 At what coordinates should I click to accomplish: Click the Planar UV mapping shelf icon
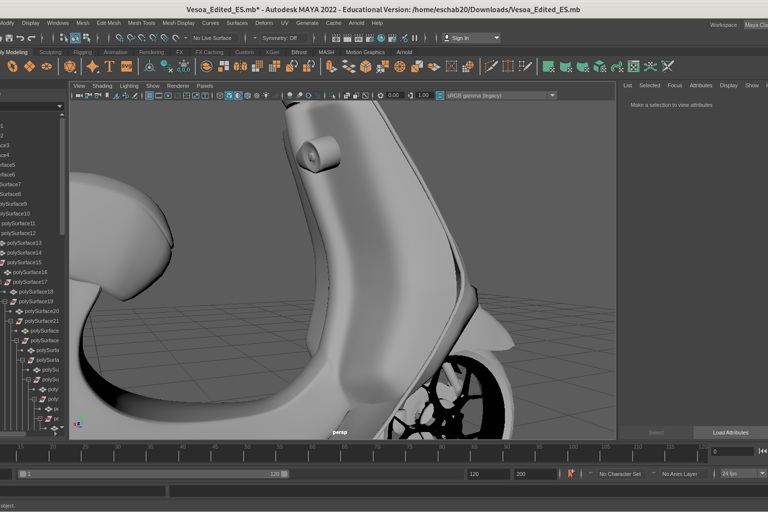point(548,67)
